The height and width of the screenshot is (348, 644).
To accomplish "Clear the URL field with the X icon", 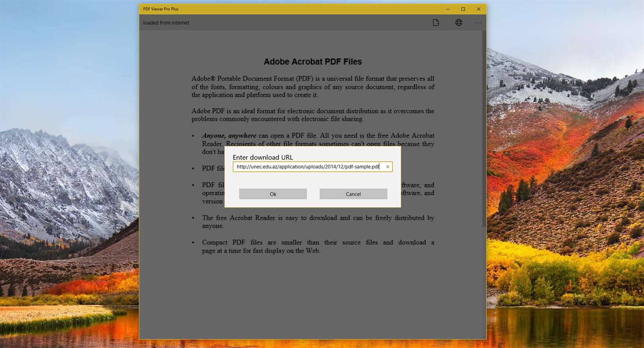I will (388, 167).
